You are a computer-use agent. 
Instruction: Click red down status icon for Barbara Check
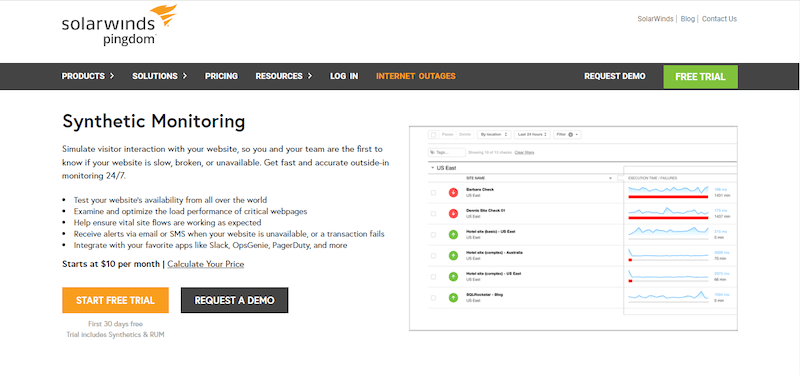[x=453, y=192]
